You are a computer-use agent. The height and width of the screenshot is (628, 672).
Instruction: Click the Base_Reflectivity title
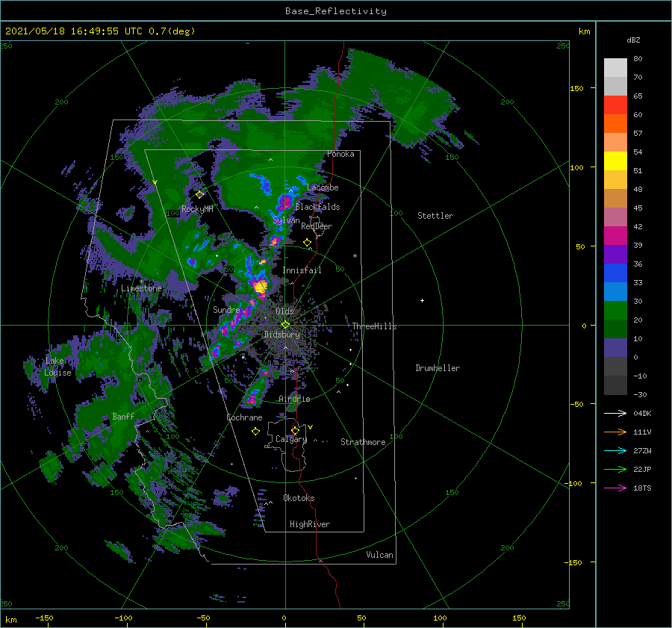click(336, 11)
